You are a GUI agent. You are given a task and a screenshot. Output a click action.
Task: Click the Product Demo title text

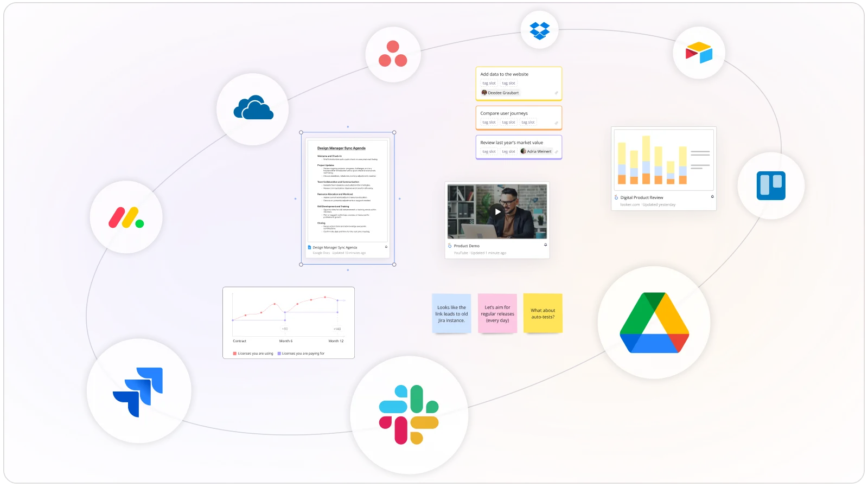[x=467, y=246]
